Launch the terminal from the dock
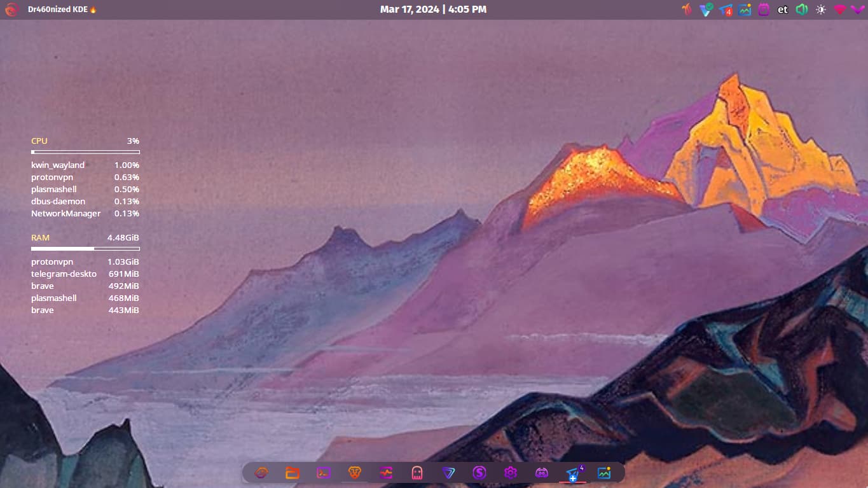Image resolution: width=868 pixels, height=488 pixels. click(x=324, y=473)
